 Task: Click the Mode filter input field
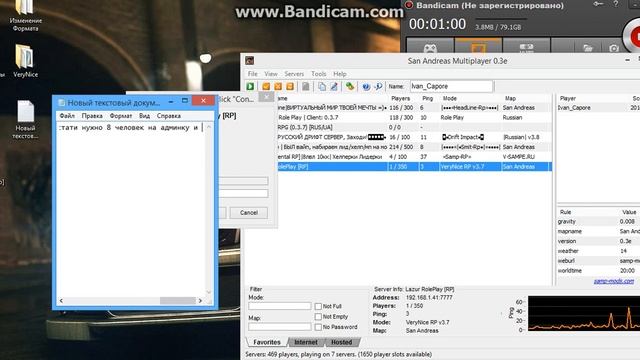click(280, 306)
